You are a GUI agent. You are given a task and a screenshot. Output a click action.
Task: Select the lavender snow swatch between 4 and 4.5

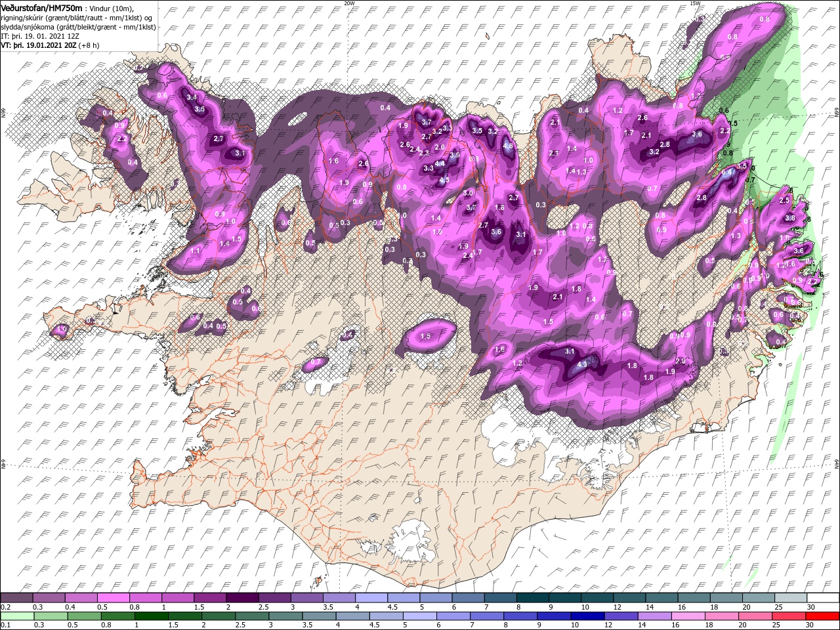373,598
